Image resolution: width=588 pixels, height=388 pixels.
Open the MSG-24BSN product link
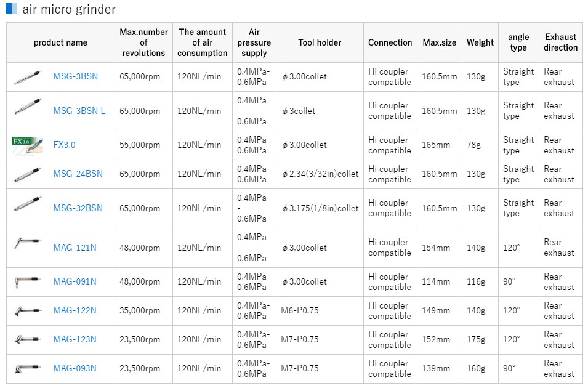78,174
